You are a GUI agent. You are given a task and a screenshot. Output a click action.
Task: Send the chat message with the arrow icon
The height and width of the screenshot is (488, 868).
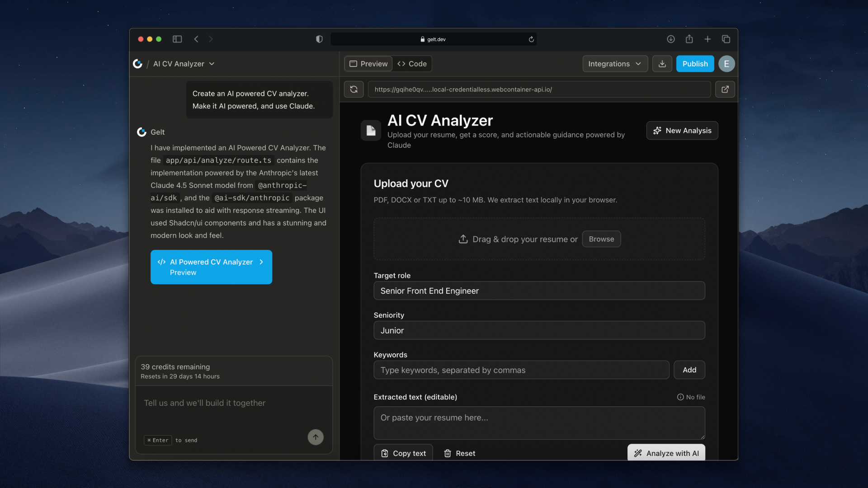click(x=315, y=437)
